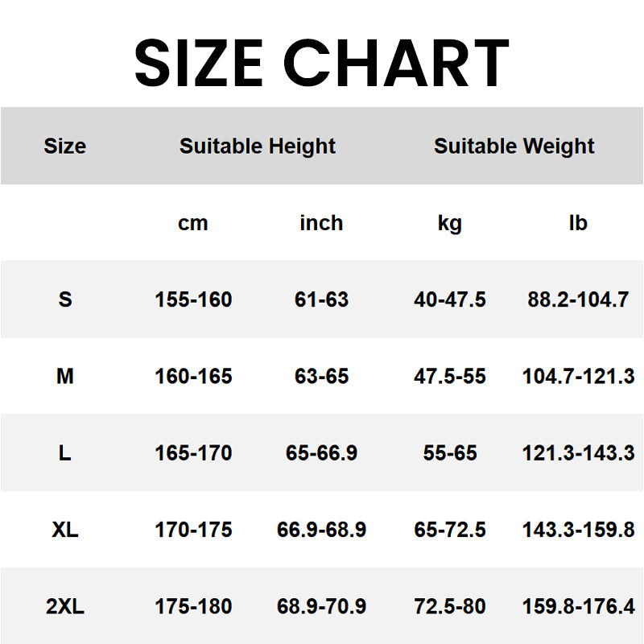
Task: Select the inch unit label
Action: [321, 223]
